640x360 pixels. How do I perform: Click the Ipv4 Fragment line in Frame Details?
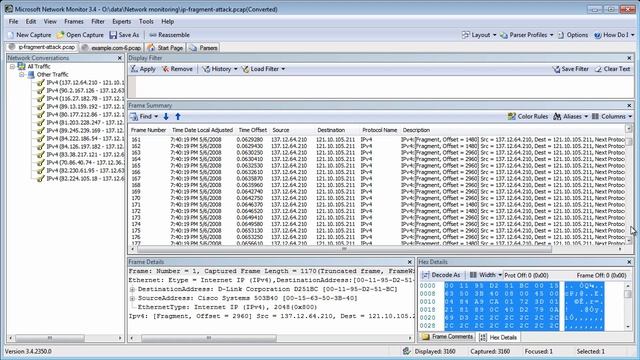coord(271,316)
